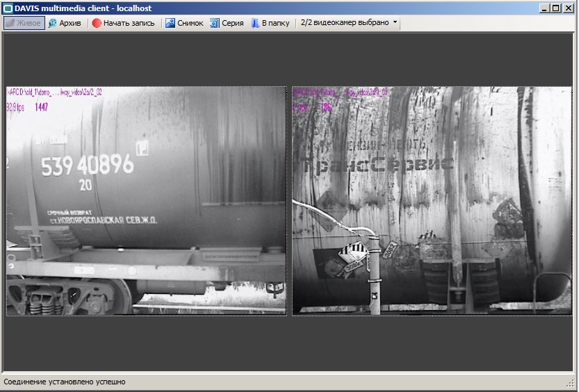
Task: Click the blue В папку folder icon
Action: point(255,23)
